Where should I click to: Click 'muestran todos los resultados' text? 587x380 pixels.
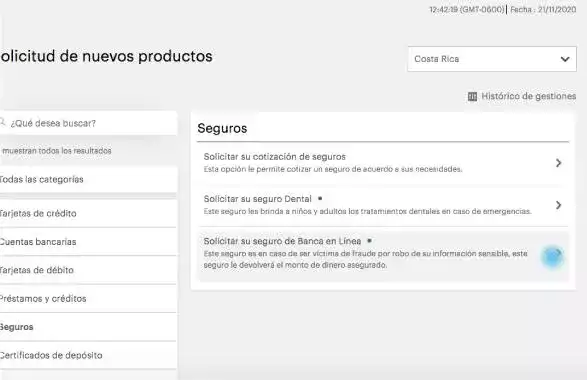click(x=57, y=151)
